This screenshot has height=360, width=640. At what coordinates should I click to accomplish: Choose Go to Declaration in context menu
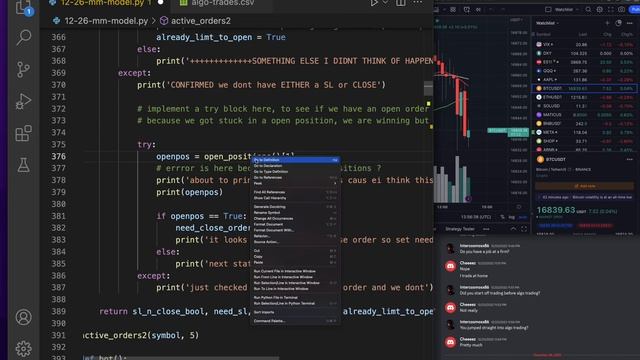click(296, 166)
